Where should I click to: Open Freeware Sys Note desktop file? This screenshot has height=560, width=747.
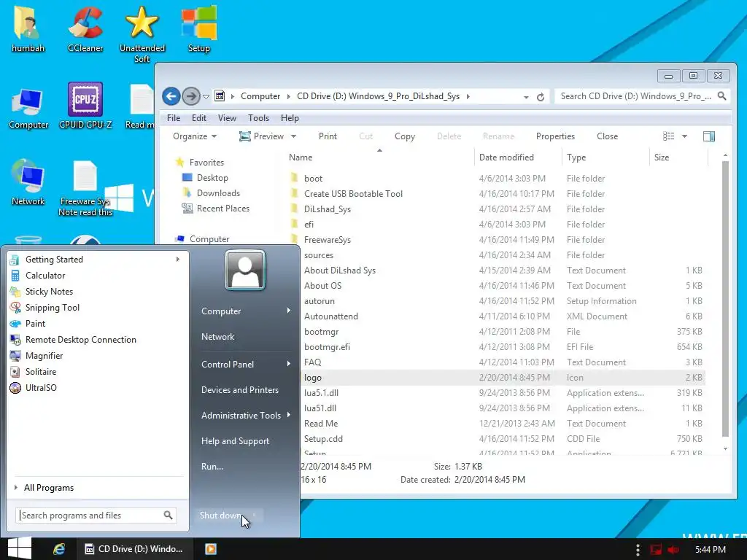point(85,189)
